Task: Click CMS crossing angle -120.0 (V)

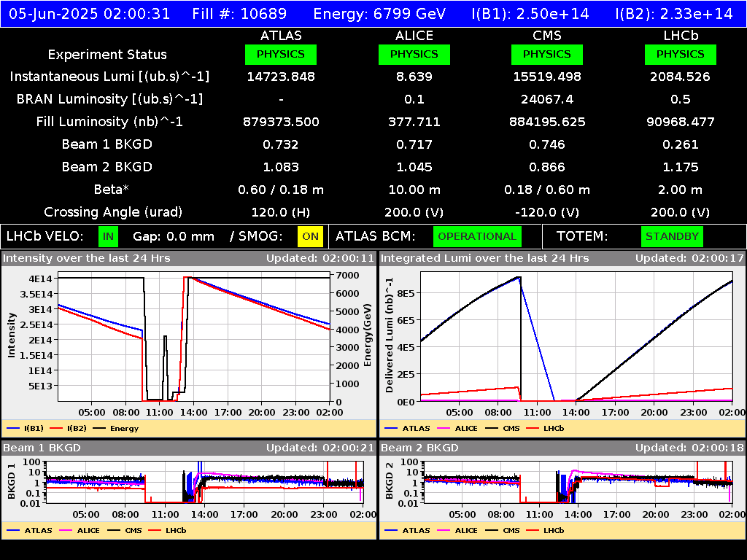Action: point(547,212)
